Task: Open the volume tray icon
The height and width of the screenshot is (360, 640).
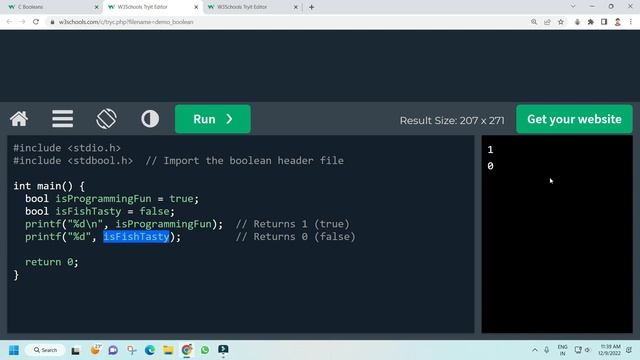Action: [x=588, y=350]
